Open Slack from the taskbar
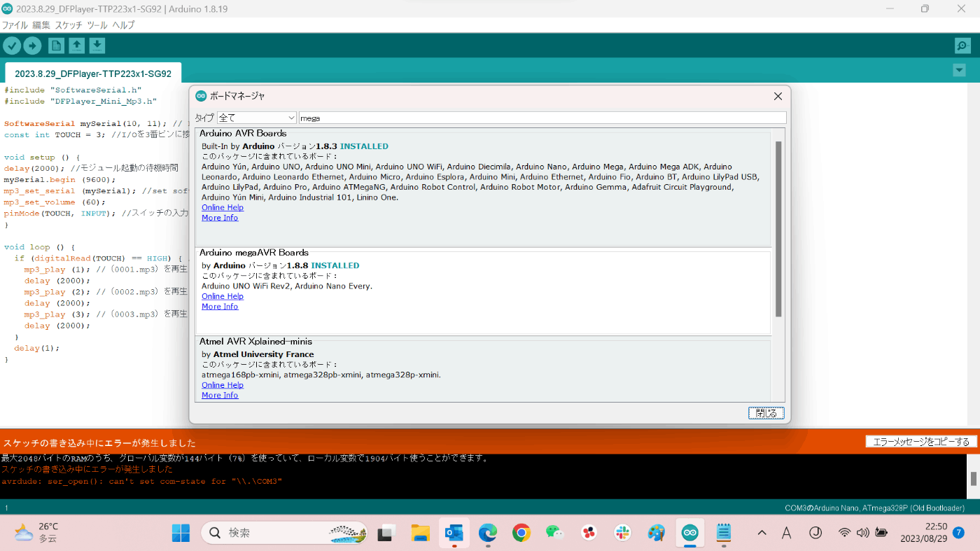 coord(623,533)
